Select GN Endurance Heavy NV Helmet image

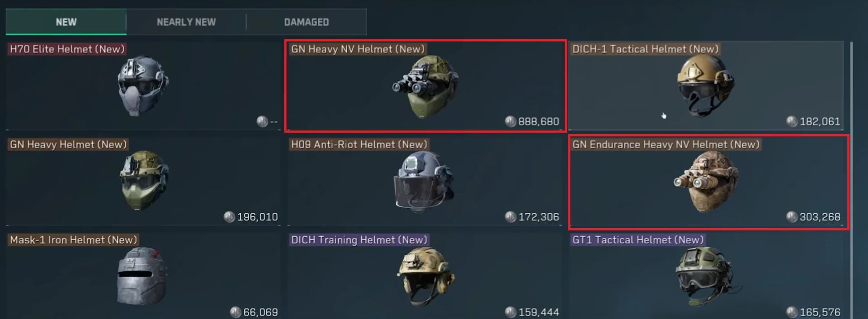click(706, 182)
